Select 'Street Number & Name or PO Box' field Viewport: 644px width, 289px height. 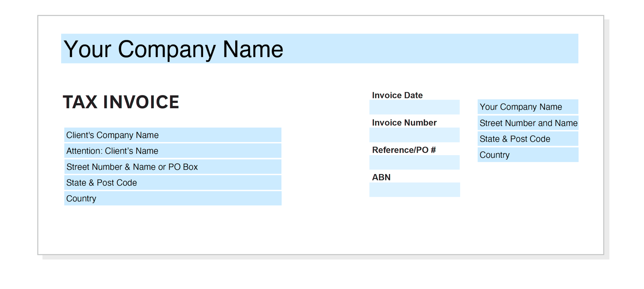[173, 167]
